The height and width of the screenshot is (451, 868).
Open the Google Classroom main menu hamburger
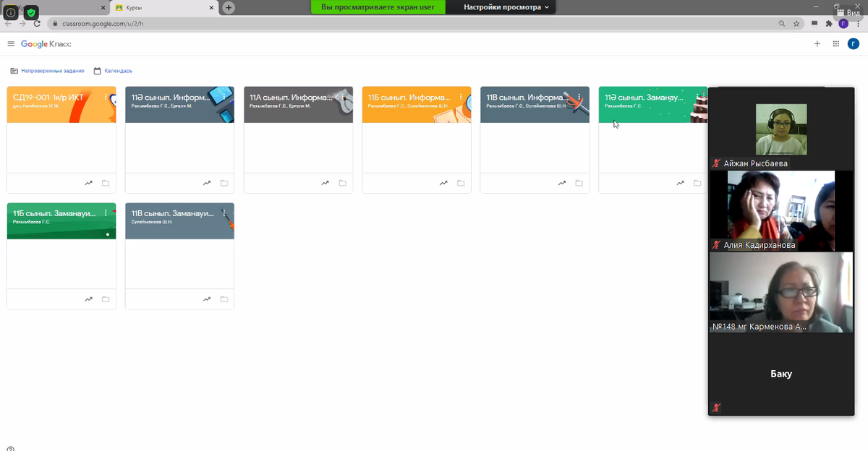(x=11, y=44)
